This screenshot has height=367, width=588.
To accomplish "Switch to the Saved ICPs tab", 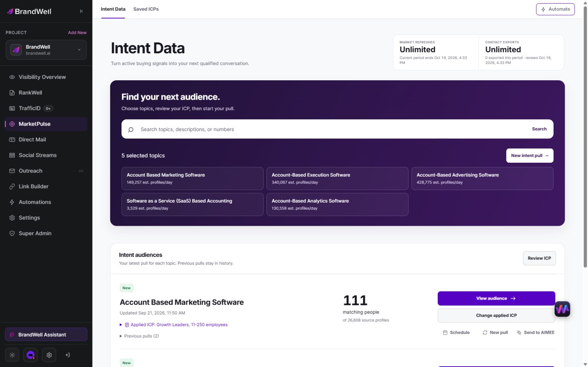I will (x=146, y=9).
